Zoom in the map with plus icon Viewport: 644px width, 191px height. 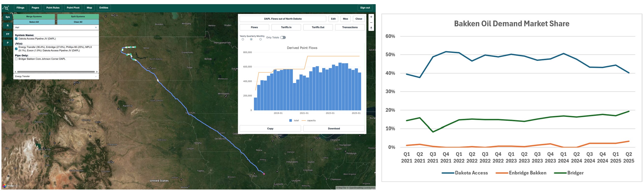tap(371, 17)
